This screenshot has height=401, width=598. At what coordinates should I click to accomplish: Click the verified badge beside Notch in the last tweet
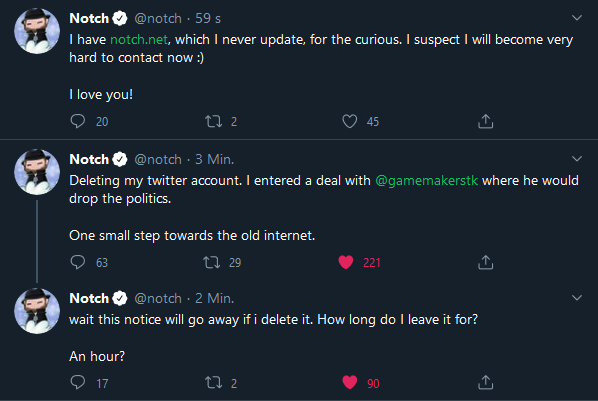(120, 298)
